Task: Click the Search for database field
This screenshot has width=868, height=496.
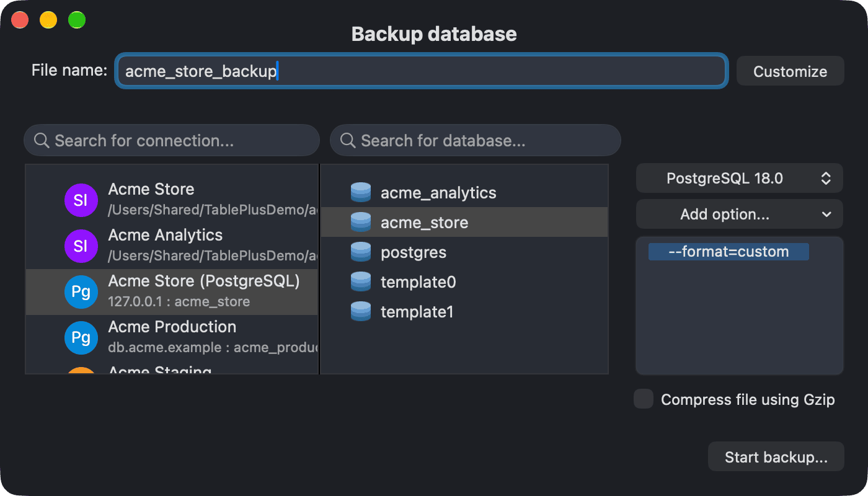Action: 475,141
